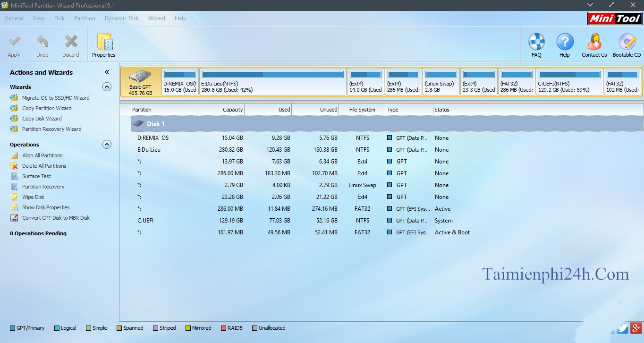This screenshot has height=343, width=644.
Task: Open the View menu
Action: (x=39, y=18)
